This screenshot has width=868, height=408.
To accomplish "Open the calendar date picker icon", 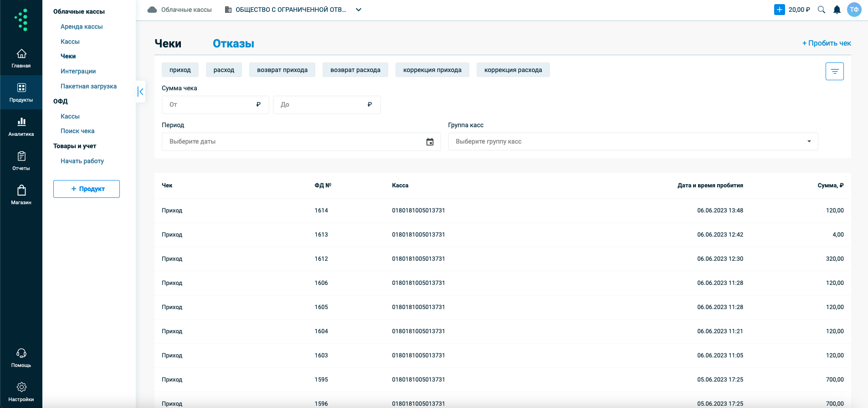I will [x=430, y=142].
